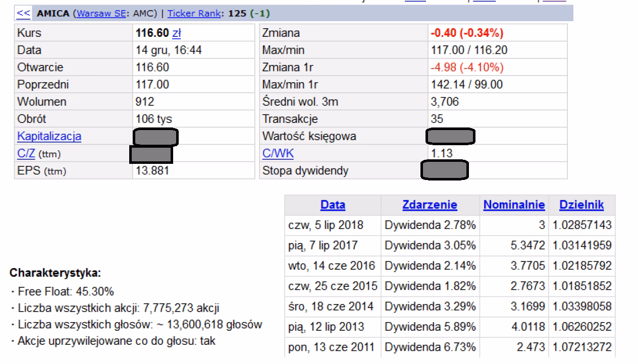Click the << previous ticker link
The image size is (638, 364).
coord(24,14)
